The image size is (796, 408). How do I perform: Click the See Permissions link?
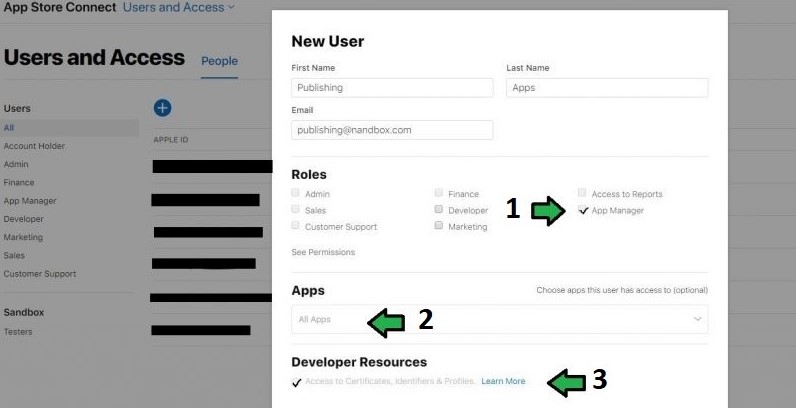pyautogui.click(x=323, y=252)
